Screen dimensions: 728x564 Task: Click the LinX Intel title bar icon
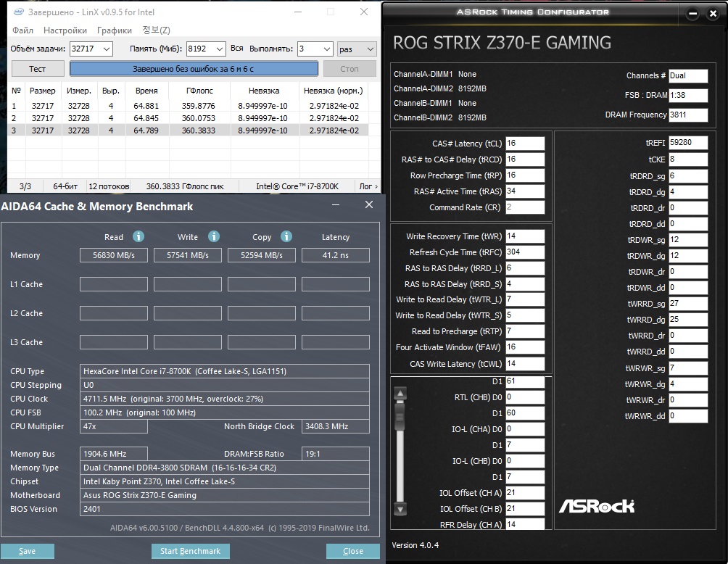tap(19, 12)
